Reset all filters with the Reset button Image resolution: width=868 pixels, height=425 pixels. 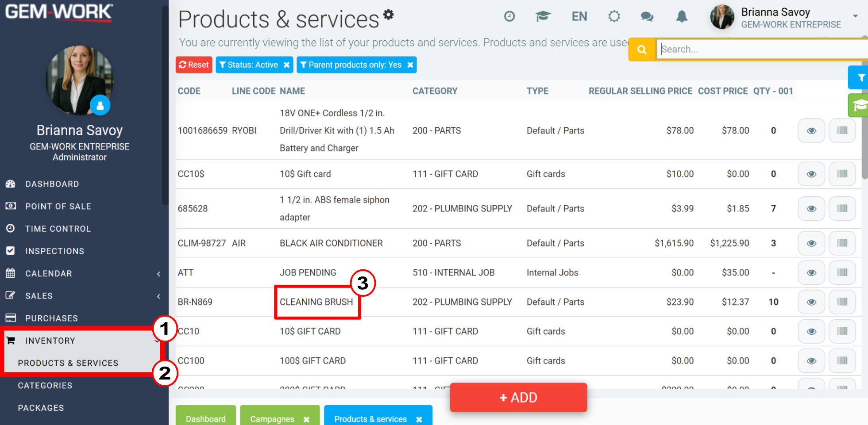point(194,65)
